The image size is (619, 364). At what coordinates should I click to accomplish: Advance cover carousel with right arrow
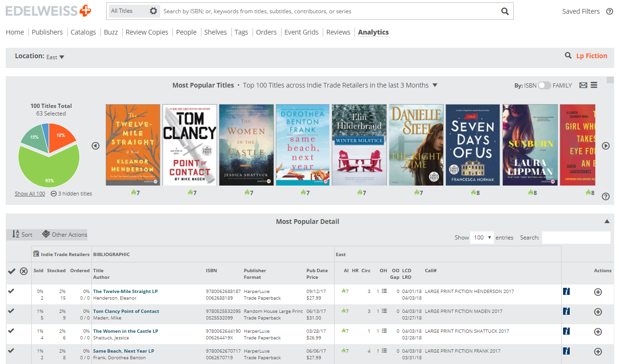tap(606, 146)
